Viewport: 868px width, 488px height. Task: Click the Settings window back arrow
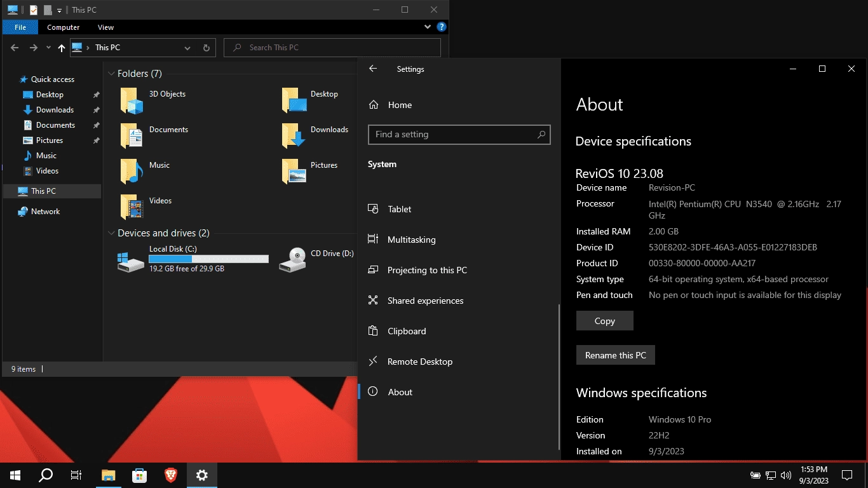tap(373, 69)
